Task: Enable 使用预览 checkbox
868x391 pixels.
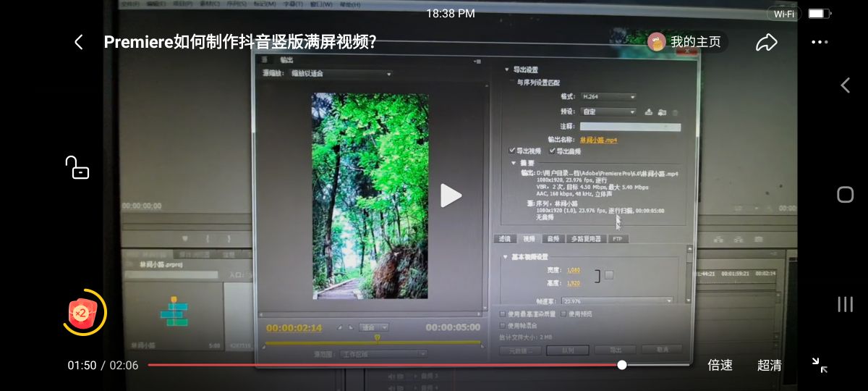Action: (563, 314)
